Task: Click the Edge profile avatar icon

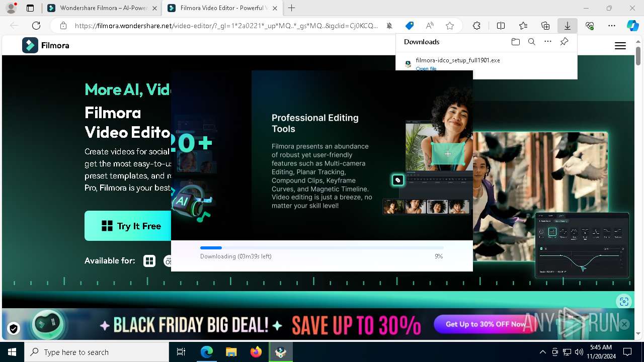Action: tap(11, 8)
